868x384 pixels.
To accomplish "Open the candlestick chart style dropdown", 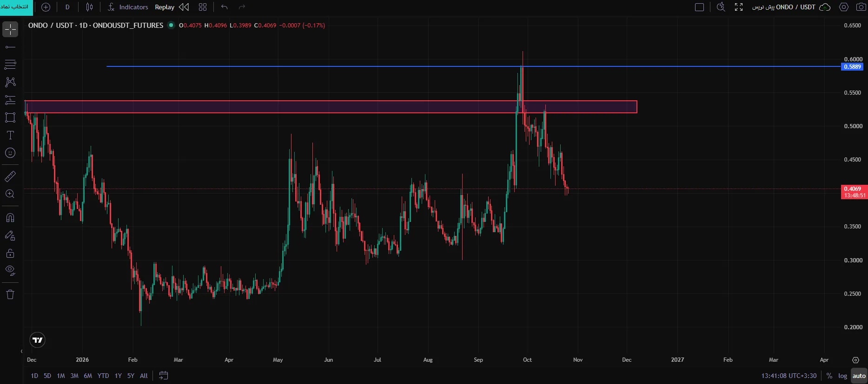I will 89,7.
